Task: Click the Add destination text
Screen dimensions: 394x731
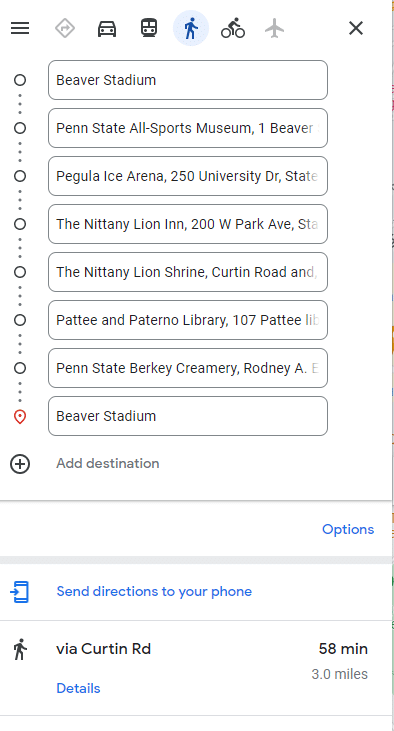Action: 108,463
